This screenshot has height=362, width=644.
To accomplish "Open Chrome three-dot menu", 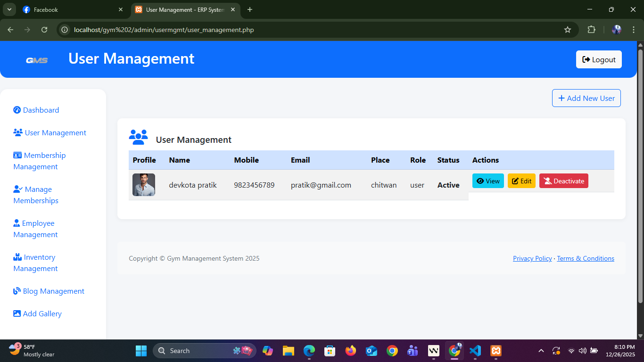I will tap(634, 30).
